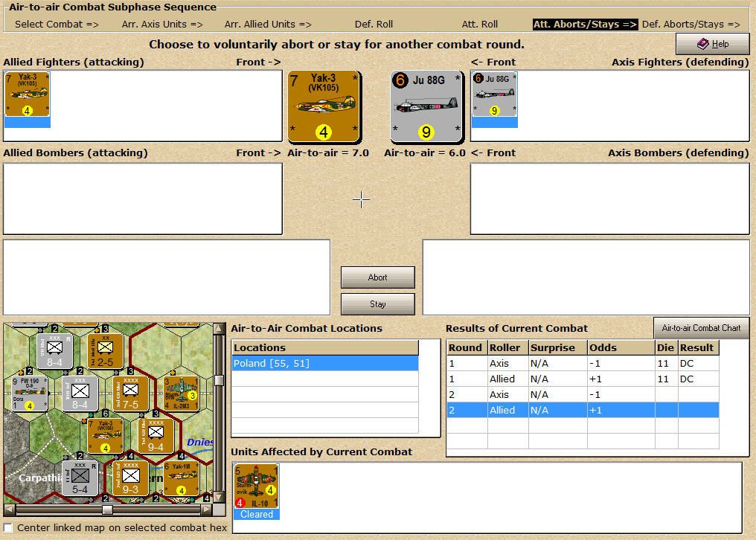Click the IL-2M3 Sturmovik counter on map

pos(181,394)
